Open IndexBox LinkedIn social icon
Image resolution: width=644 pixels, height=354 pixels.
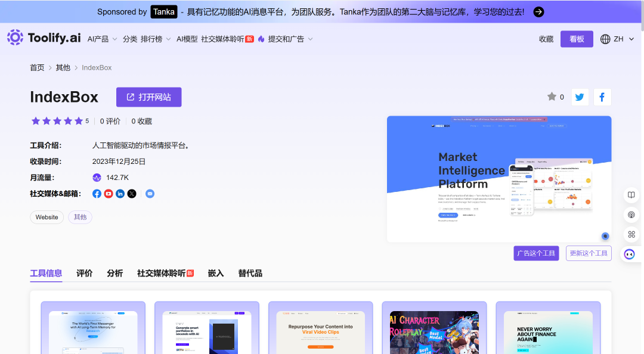click(120, 194)
